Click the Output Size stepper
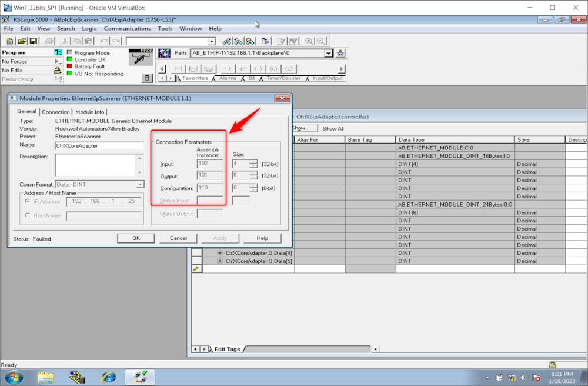The height and width of the screenshot is (386, 588). coord(253,175)
